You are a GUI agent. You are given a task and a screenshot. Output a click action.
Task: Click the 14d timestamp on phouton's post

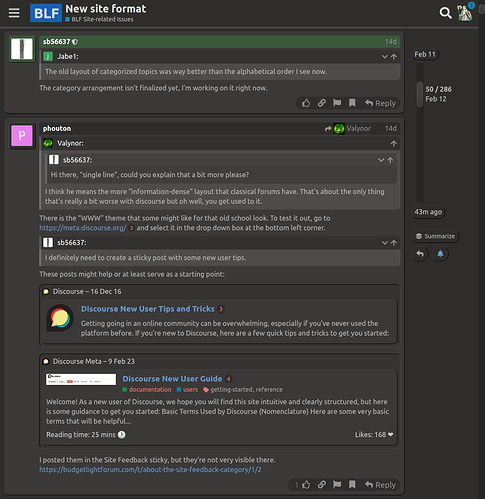[x=391, y=128]
